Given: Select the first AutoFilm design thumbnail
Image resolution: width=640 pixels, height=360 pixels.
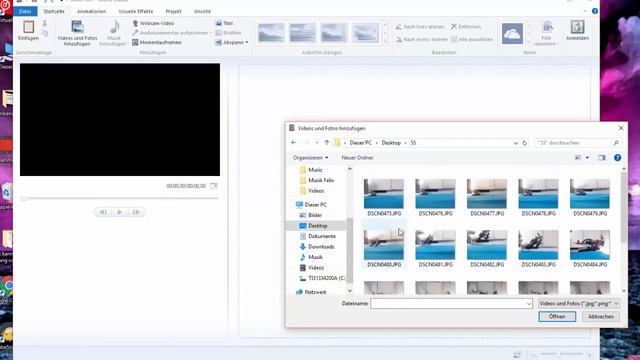Looking at the screenshot, I should 271,33.
